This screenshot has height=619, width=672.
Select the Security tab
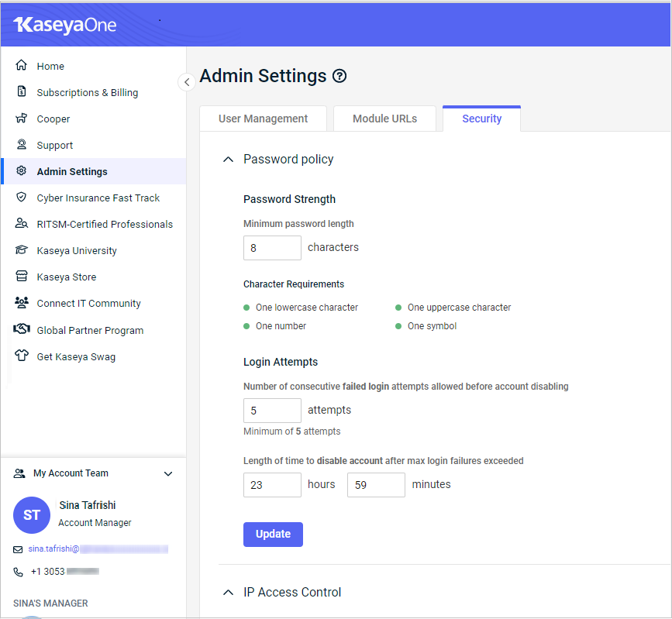pyautogui.click(x=481, y=119)
